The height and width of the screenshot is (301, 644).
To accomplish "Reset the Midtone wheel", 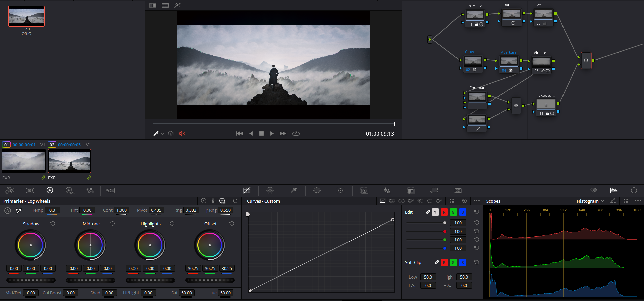I will (x=112, y=223).
